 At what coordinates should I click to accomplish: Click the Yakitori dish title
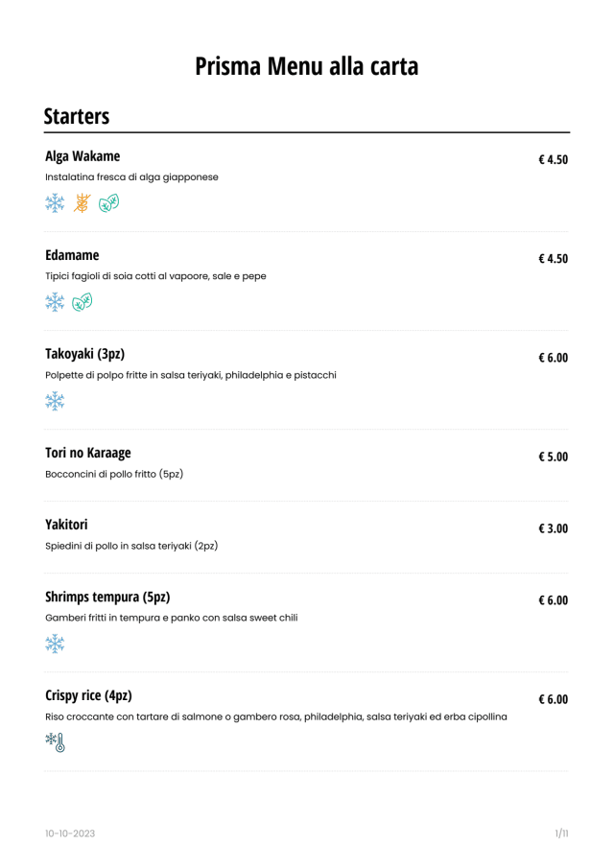[66, 525]
